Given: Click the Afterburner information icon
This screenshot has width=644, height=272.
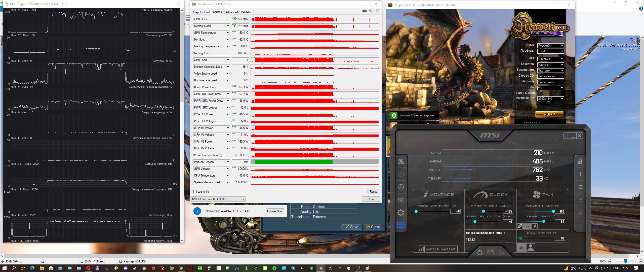Looking at the screenshot, I should [401, 187].
